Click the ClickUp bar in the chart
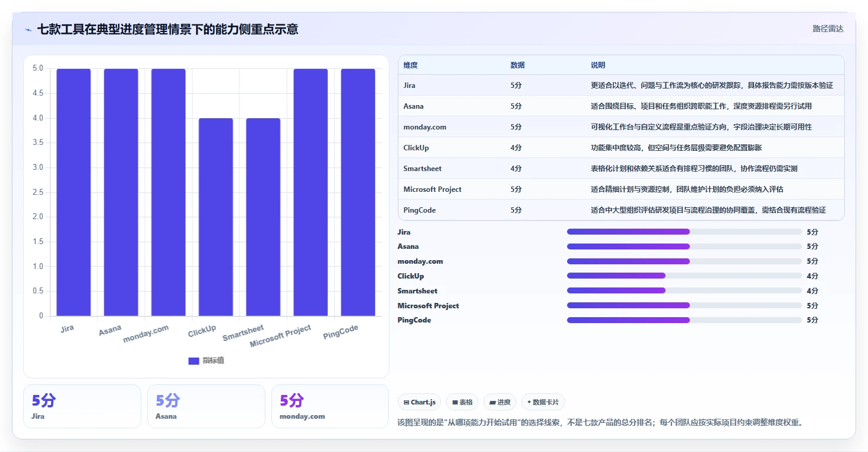This screenshot has width=868, height=452. (216, 217)
